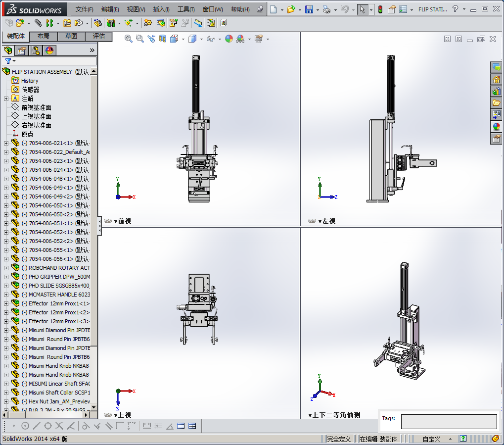The image size is (504, 445).
Task: Toggle the link views icon beside 前视
Action: 108,221
